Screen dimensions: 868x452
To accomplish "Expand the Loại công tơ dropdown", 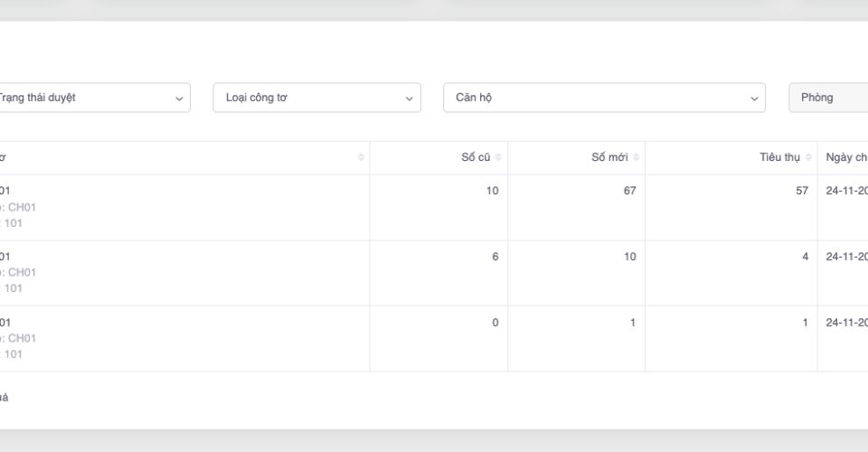I will coord(316,98).
